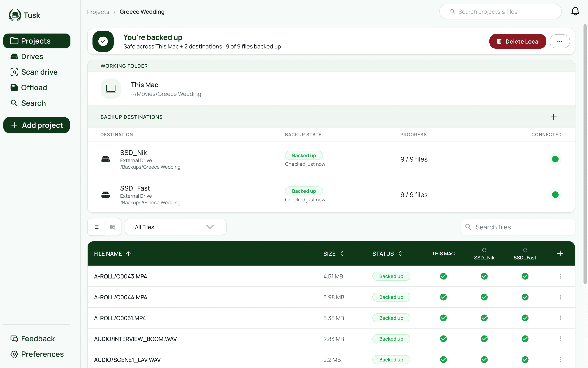
Task: Click Backed up status for AUDIO/SCENE1_LAV.WAV
Action: click(x=391, y=360)
